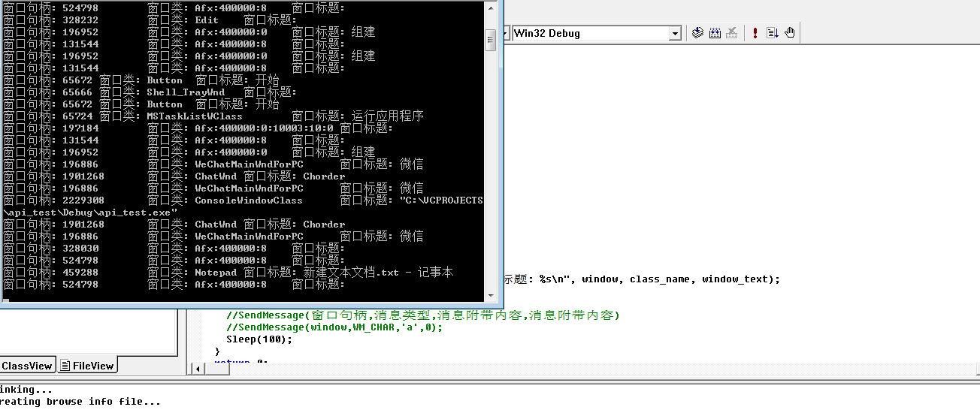Click console scrollbar up arrow
The image size is (980, 419).
[x=490, y=7]
